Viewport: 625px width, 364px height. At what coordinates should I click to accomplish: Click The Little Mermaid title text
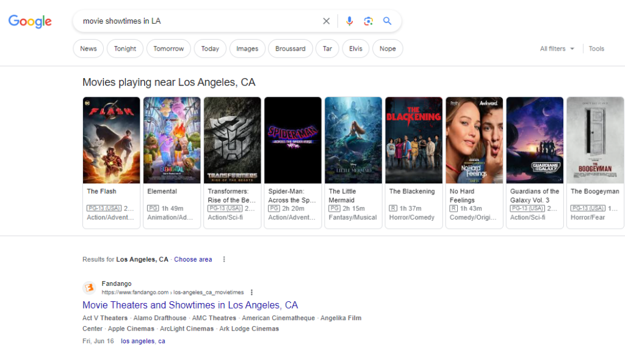coord(342,196)
